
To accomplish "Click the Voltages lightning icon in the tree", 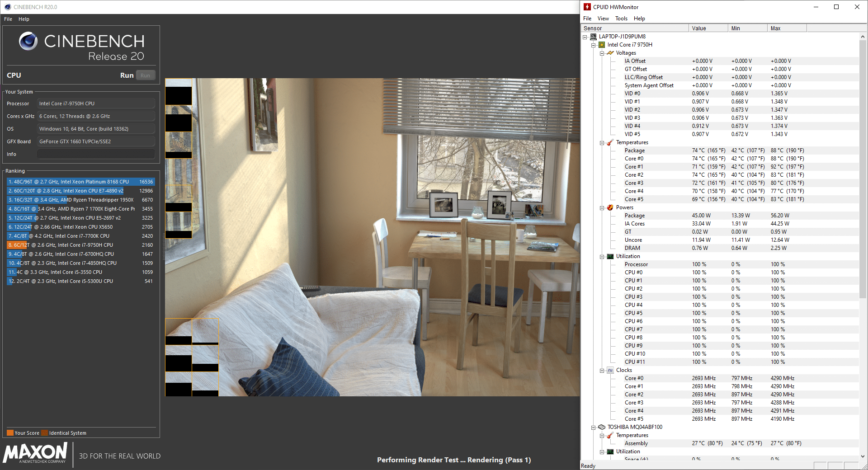I will pyautogui.click(x=610, y=53).
